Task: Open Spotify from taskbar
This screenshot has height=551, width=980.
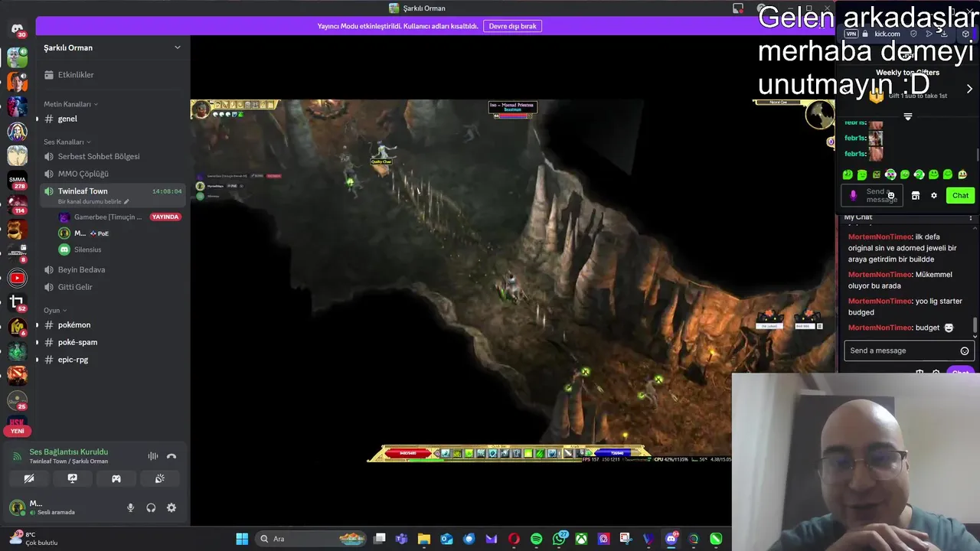Action: tap(536, 539)
